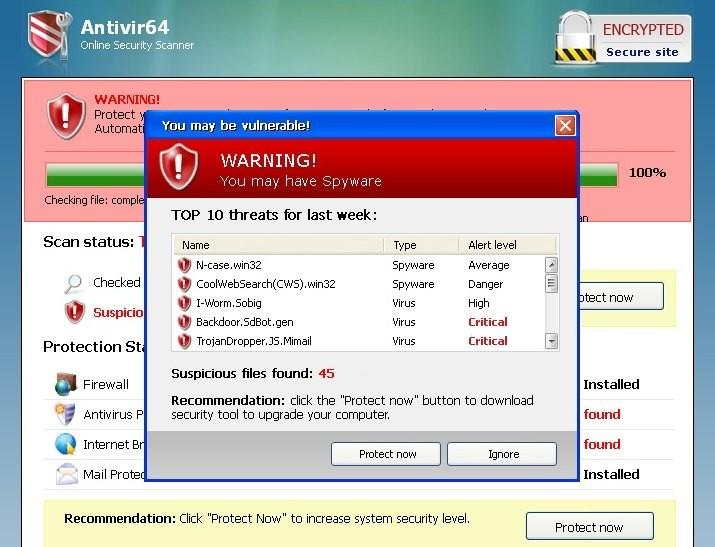
Task: Click the scroll up arrow of threats list
Action: pyautogui.click(x=551, y=265)
